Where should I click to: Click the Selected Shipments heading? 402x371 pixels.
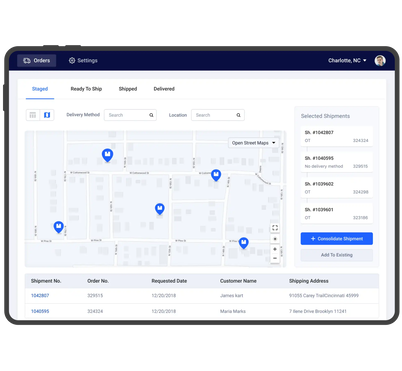pyautogui.click(x=325, y=116)
